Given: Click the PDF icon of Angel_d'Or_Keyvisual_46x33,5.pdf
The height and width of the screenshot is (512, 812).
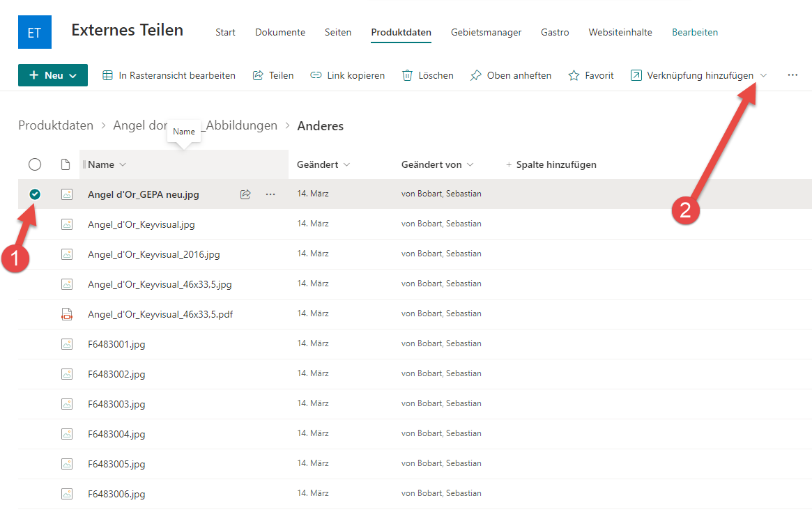Looking at the screenshot, I should click(67, 314).
